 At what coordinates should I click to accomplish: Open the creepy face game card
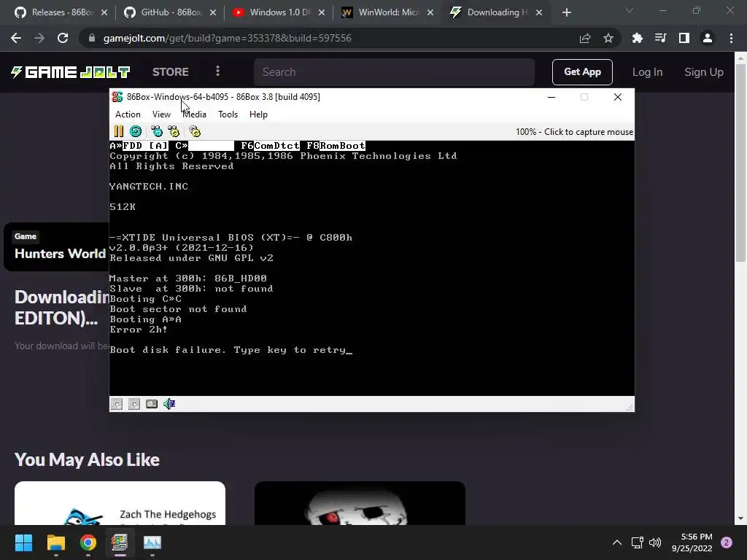360,503
